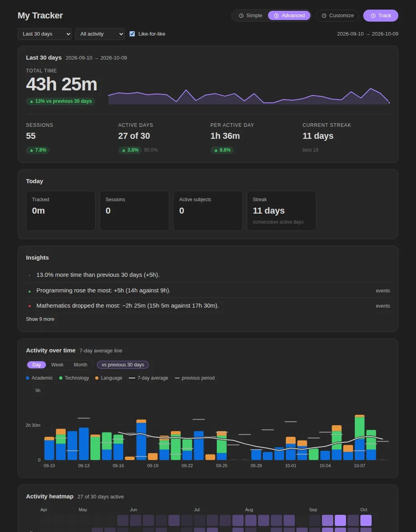
Task: Click the green up triangle beside Programming insight
Action: pyautogui.click(x=30, y=291)
